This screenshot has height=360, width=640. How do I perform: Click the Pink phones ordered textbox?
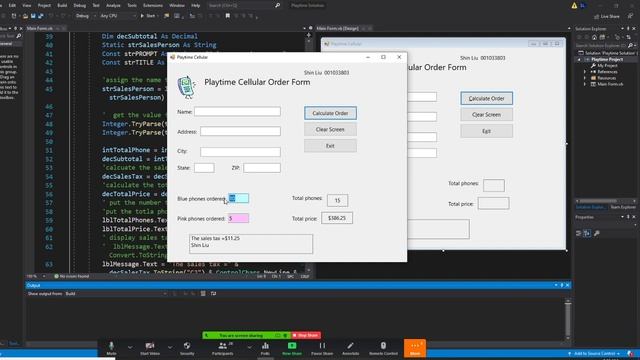coord(238,218)
